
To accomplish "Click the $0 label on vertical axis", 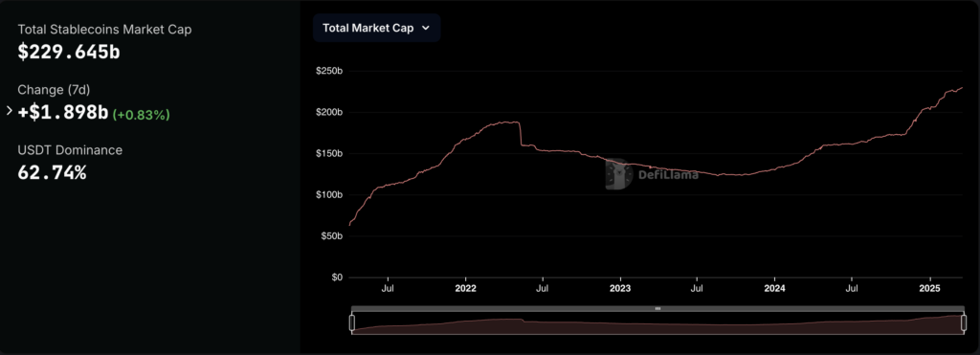I will coord(336,277).
